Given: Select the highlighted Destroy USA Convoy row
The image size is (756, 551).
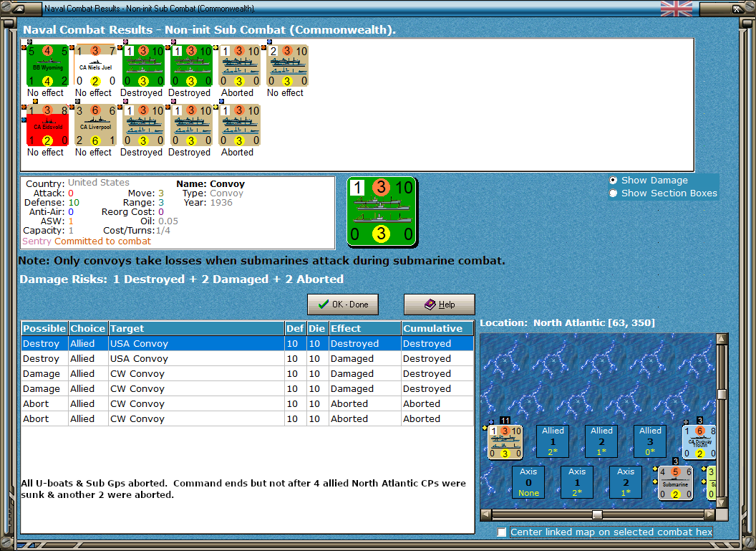Looking at the screenshot, I should (x=247, y=343).
